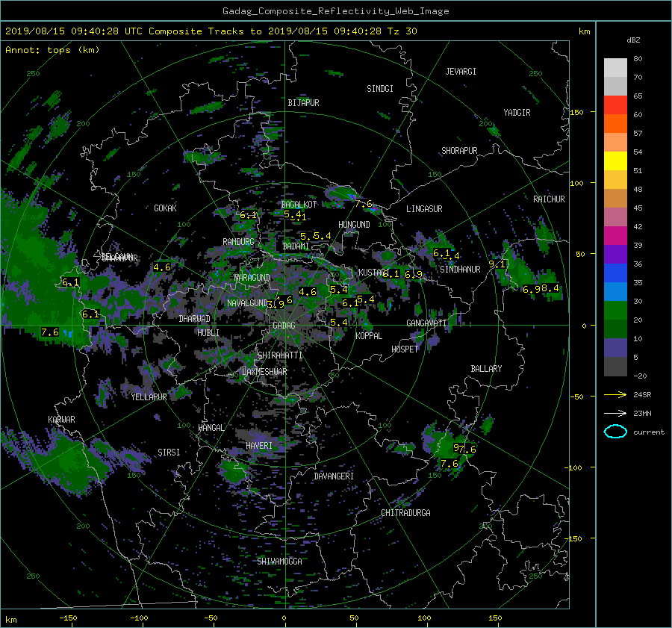Click the SHIRAHATTI city label
Viewport: 672px width, 628px height.
click(x=280, y=355)
